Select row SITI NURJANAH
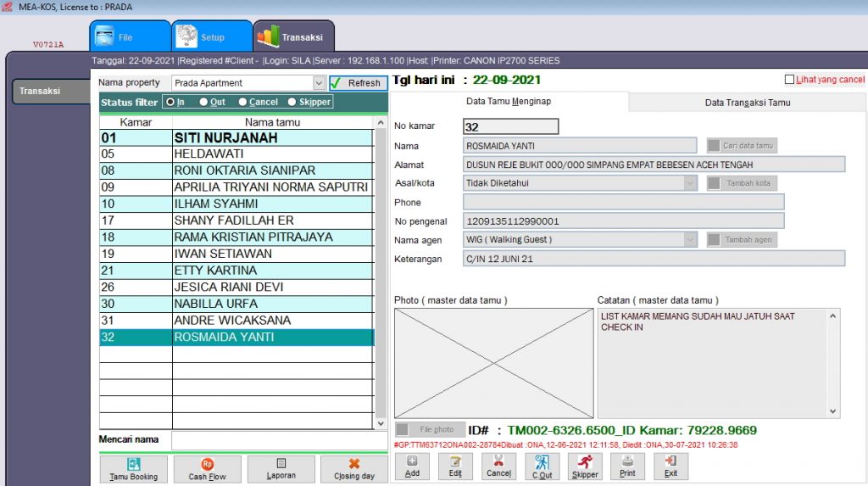Screen dimensions: 868x486 click(236, 138)
